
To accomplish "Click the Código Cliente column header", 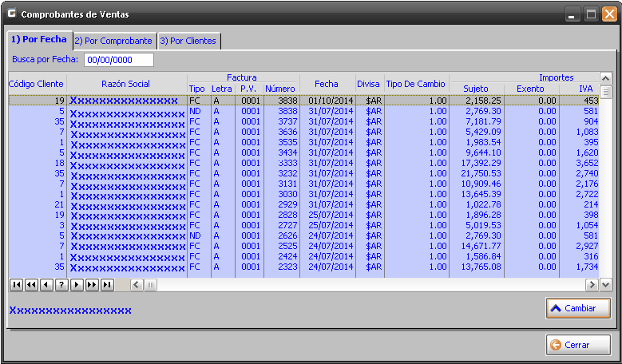I will 36,84.
